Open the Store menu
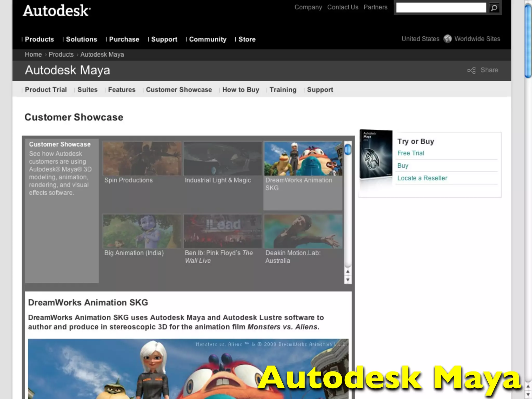The image size is (532, 399). (247, 39)
